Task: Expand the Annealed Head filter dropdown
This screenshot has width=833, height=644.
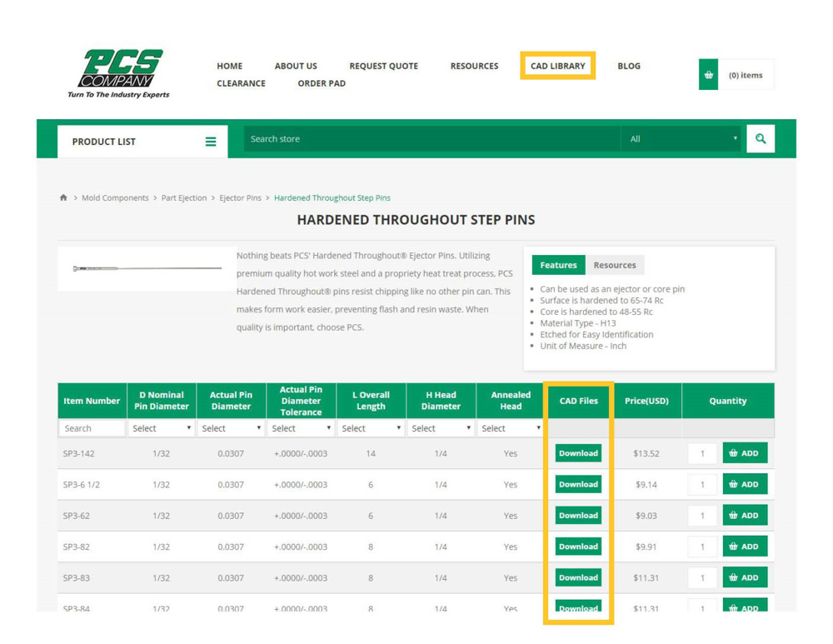Action: pos(511,428)
